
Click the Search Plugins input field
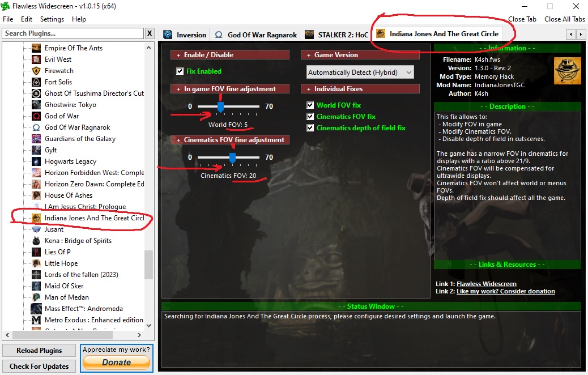tap(73, 33)
